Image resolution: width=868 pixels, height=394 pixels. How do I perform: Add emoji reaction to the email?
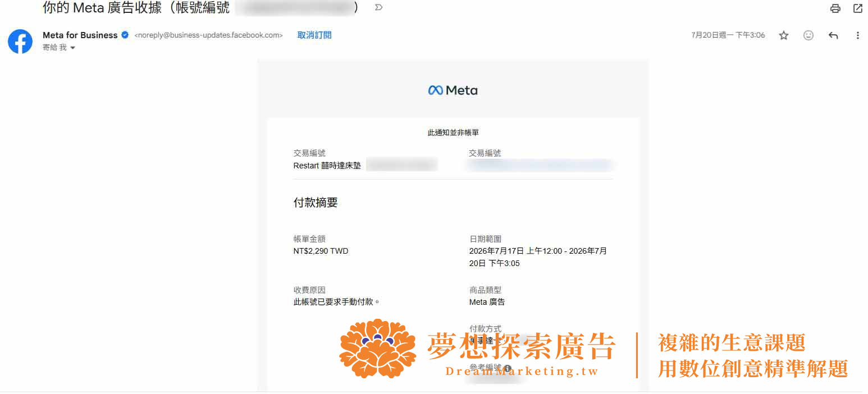[x=808, y=35]
